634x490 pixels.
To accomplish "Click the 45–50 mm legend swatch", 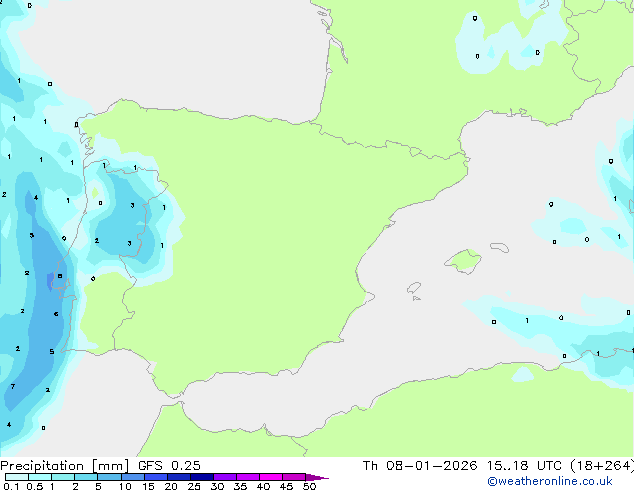I will click(x=294, y=477).
